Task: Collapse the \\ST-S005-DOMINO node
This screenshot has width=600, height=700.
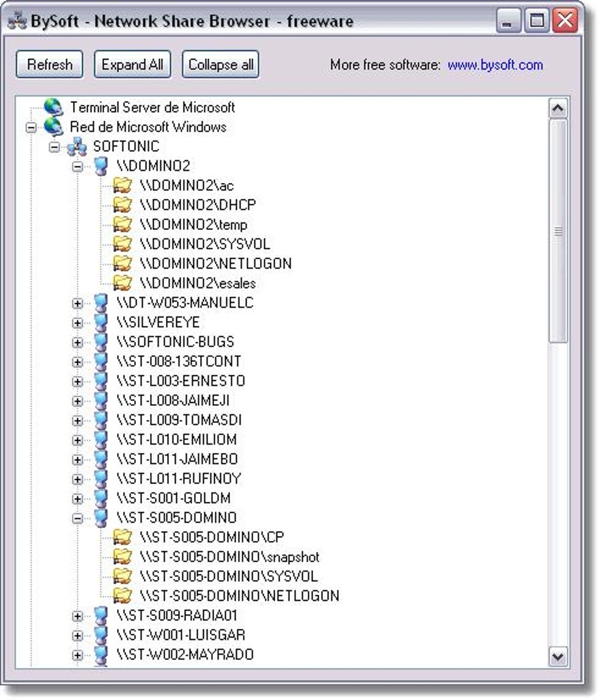Action: pos(78,518)
